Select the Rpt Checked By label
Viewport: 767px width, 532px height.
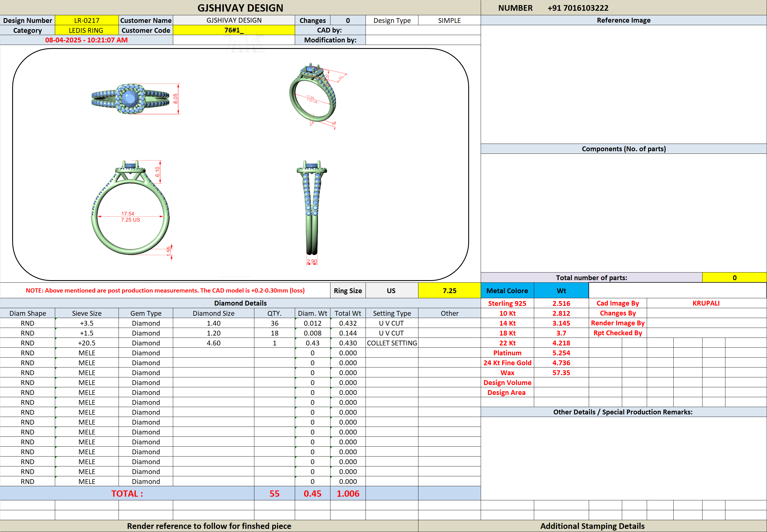coord(618,333)
